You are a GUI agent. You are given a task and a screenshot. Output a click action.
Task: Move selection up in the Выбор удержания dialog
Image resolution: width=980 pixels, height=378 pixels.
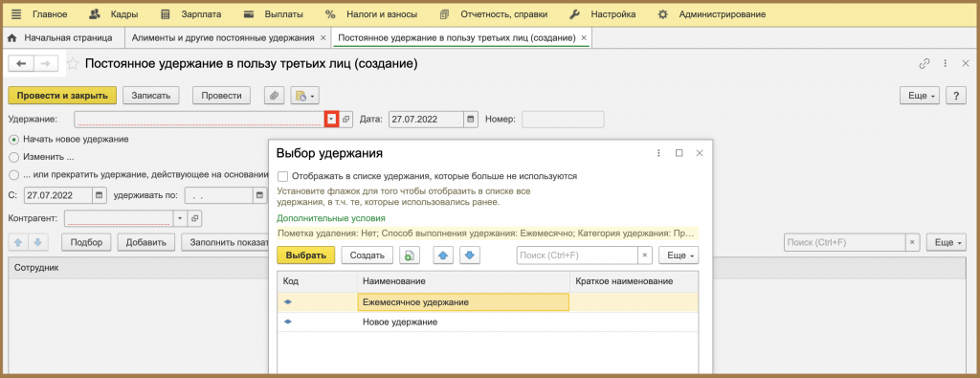443,255
